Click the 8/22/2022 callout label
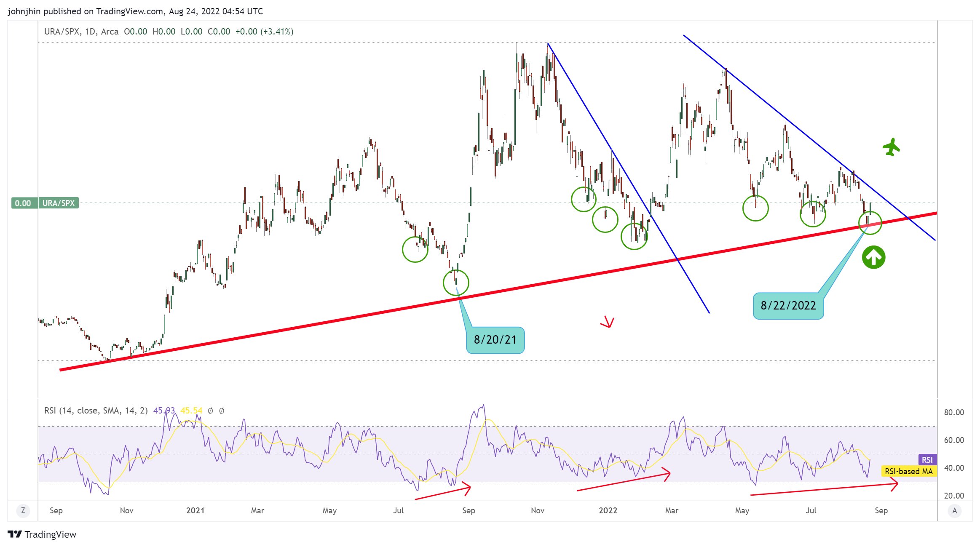980x547 pixels. [x=788, y=306]
